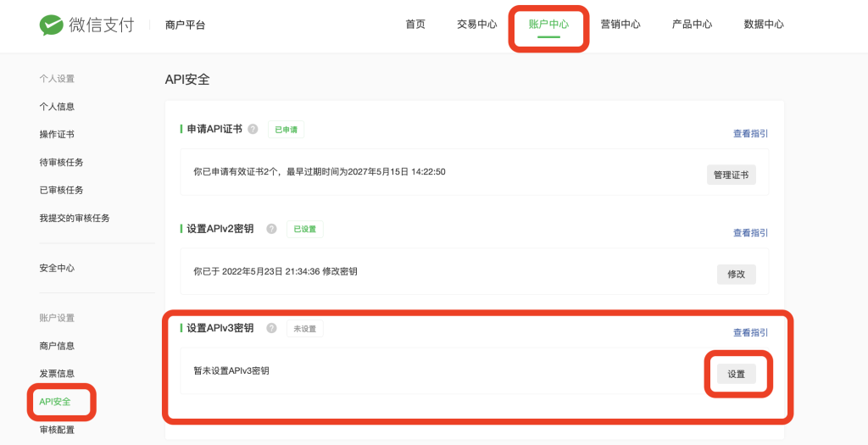Open 查看指引 link for API certificate
This screenshot has height=445, width=868.
tap(750, 134)
